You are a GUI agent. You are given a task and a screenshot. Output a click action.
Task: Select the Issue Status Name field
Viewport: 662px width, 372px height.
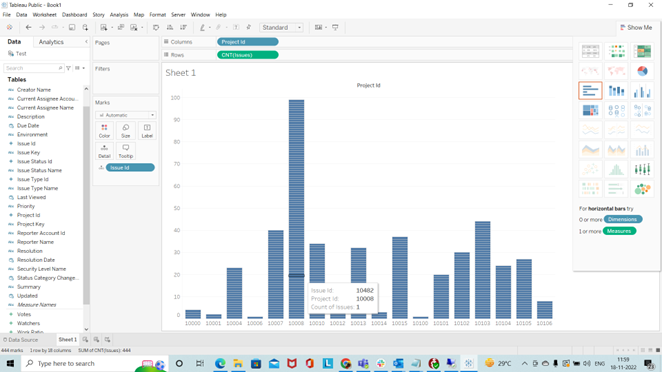(x=39, y=170)
